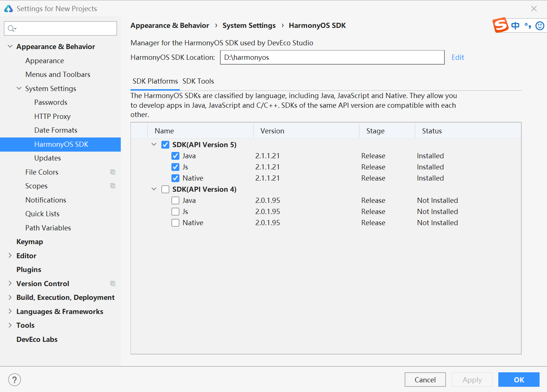Collapse the System Settings tree node
The height and width of the screenshot is (392, 547).
point(19,88)
